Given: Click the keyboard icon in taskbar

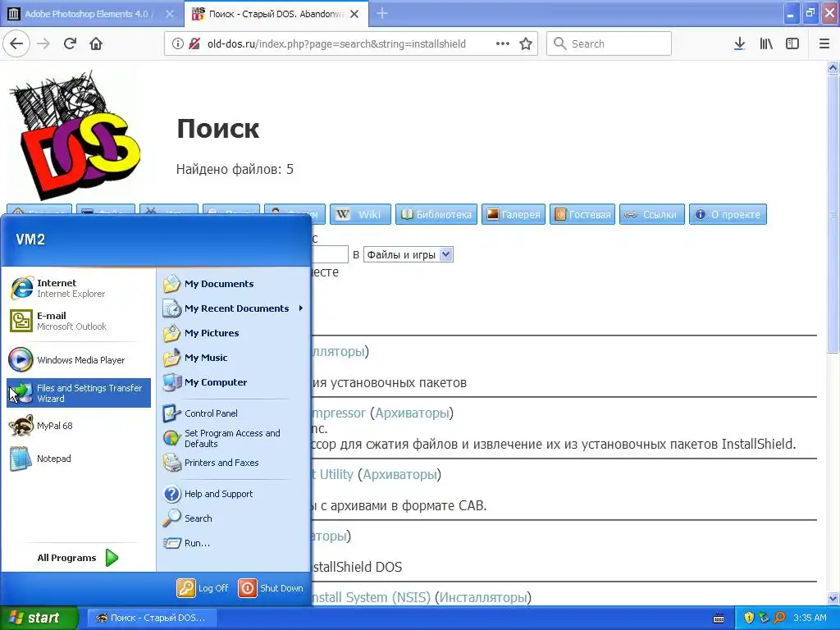Looking at the screenshot, I should pyautogui.click(x=719, y=619).
